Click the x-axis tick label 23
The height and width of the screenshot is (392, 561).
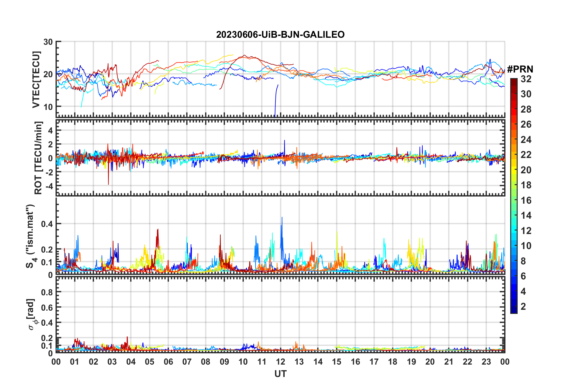(x=486, y=362)
